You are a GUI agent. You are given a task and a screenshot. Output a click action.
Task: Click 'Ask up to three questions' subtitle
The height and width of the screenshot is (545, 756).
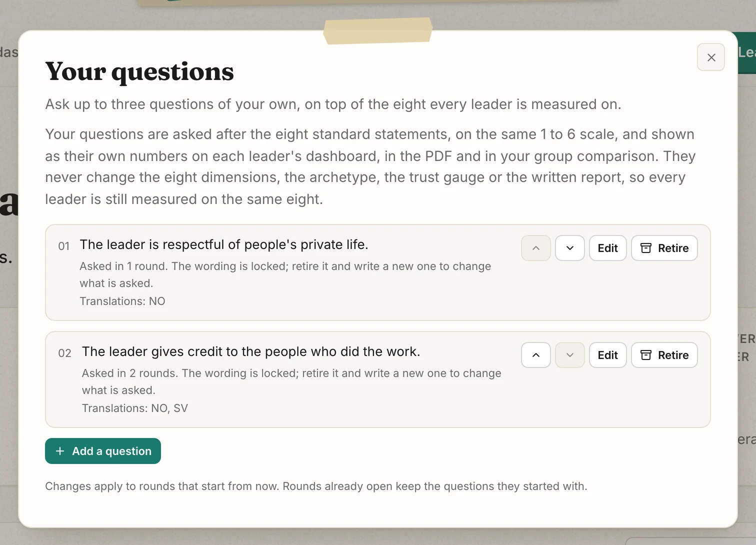click(333, 104)
